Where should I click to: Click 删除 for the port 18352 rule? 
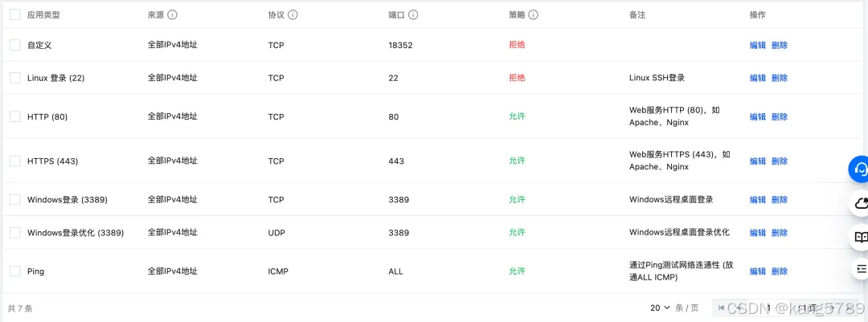(780, 45)
